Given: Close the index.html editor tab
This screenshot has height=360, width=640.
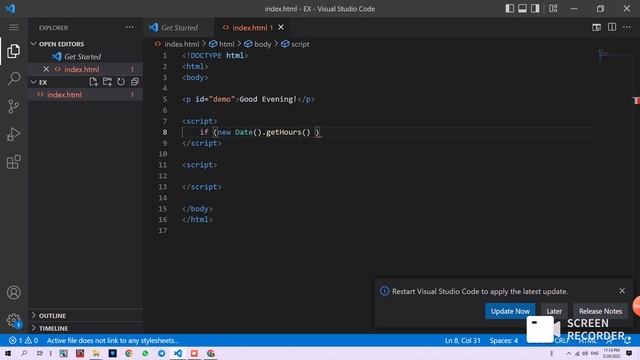Looking at the screenshot, I should pyautogui.click(x=281, y=27).
